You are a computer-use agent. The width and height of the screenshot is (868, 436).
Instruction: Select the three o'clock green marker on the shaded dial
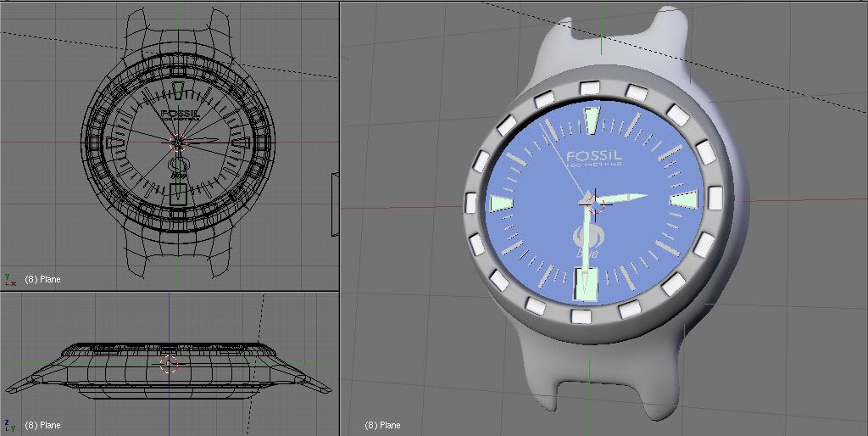(x=685, y=198)
